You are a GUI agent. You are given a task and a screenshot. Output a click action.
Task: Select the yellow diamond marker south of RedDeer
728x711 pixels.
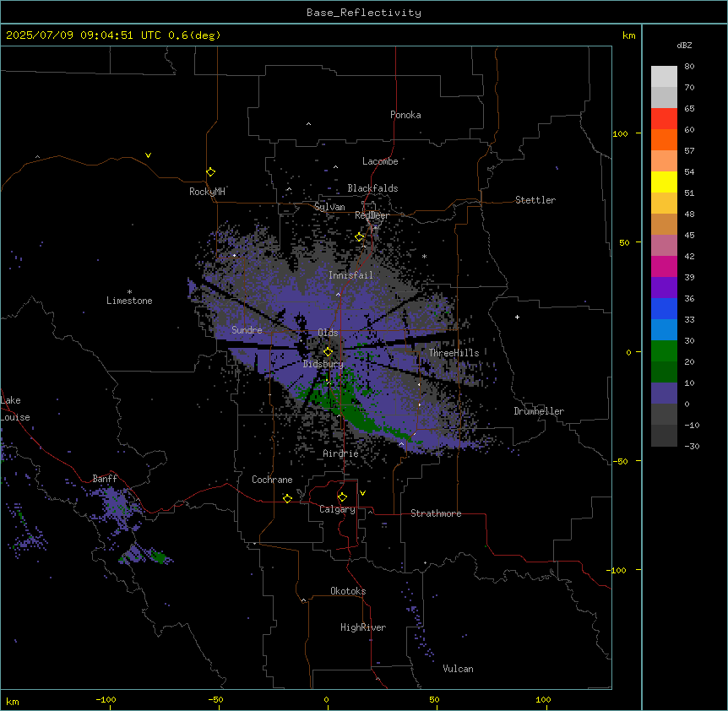pos(359,237)
